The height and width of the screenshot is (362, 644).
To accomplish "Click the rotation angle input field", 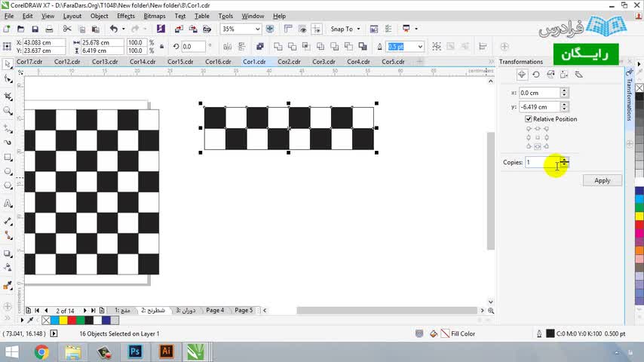I will [x=192, y=47].
